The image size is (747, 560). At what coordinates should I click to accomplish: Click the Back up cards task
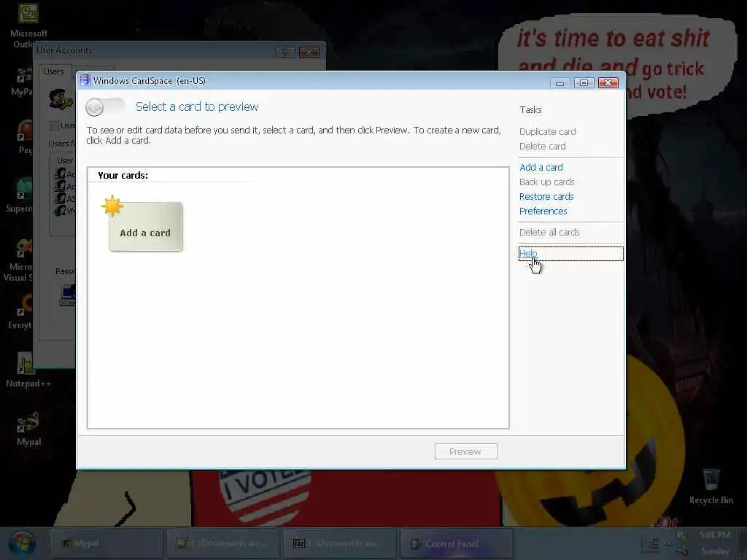click(546, 182)
